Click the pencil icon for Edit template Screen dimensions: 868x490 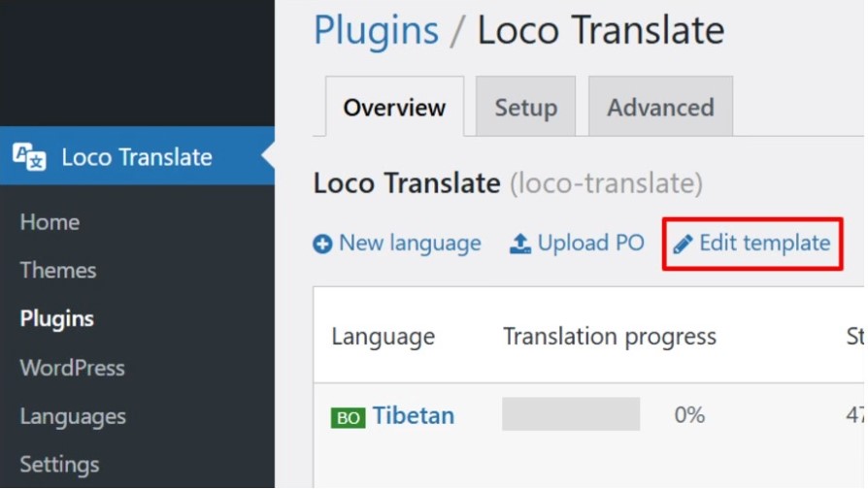click(684, 244)
